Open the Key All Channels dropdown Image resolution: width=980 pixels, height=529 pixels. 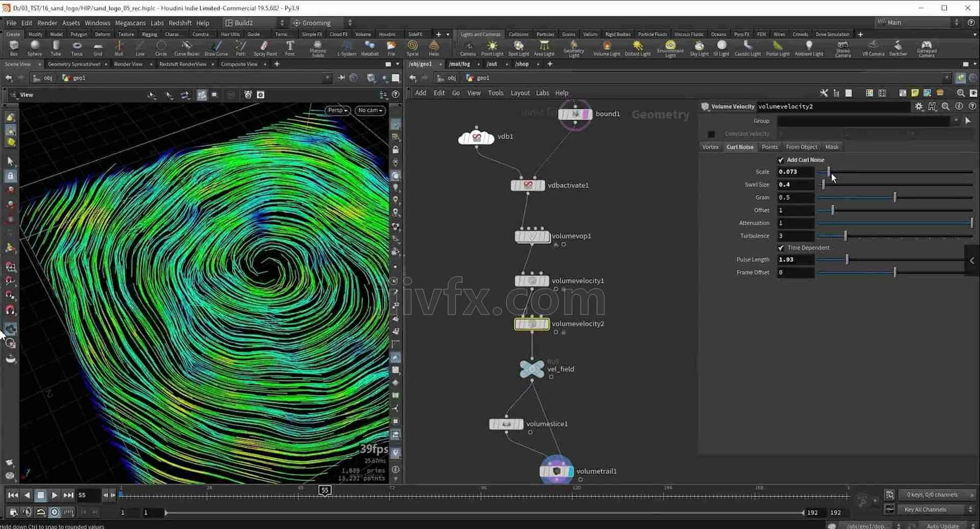pos(935,509)
